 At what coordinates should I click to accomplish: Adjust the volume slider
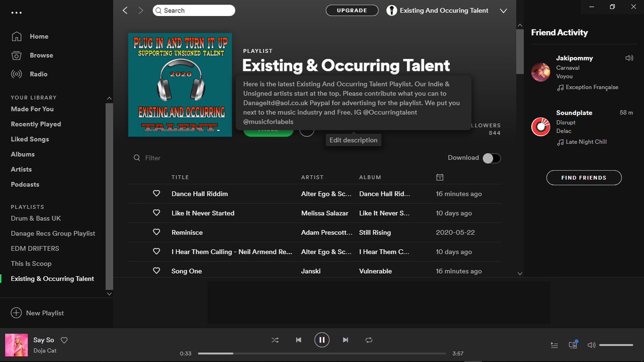click(x=616, y=345)
